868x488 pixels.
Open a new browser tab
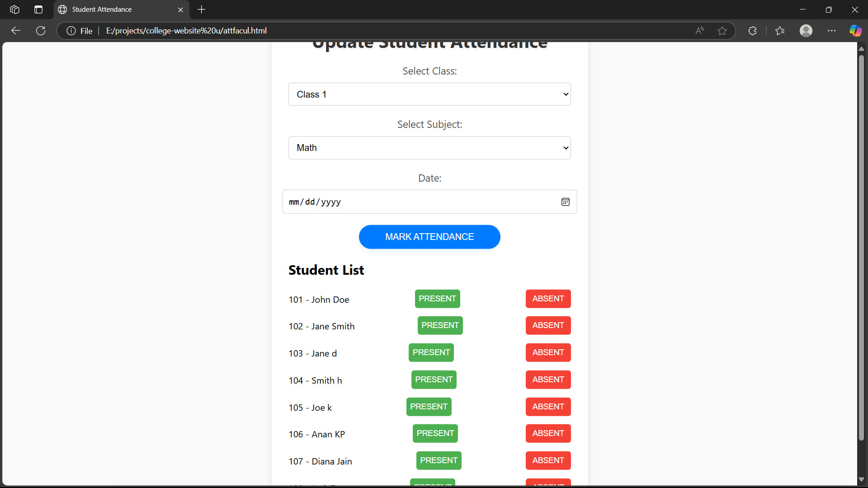tap(202, 9)
